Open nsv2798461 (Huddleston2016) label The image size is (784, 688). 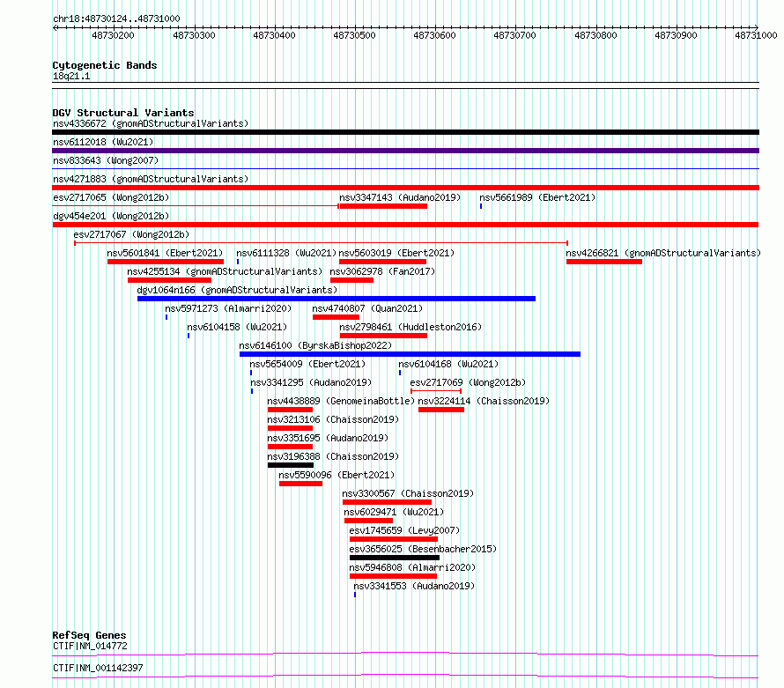point(410,327)
